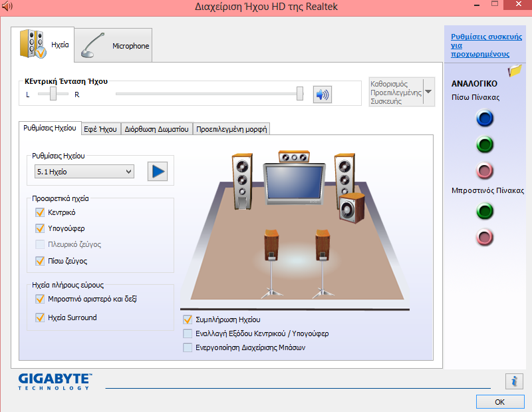Viewport: 532px width, 412px height.
Task: Select the Ρυθμίσεις Ηχείου tab
Action: click(x=50, y=128)
